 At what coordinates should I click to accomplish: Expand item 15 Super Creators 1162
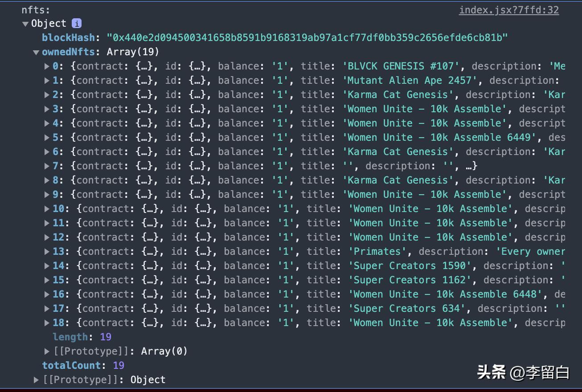pyautogui.click(x=47, y=280)
